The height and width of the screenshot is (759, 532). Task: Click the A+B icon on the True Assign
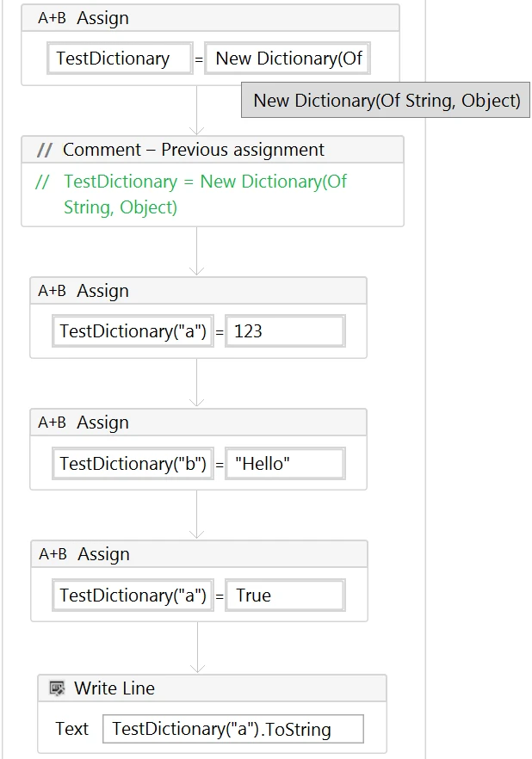(x=53, y=554)
